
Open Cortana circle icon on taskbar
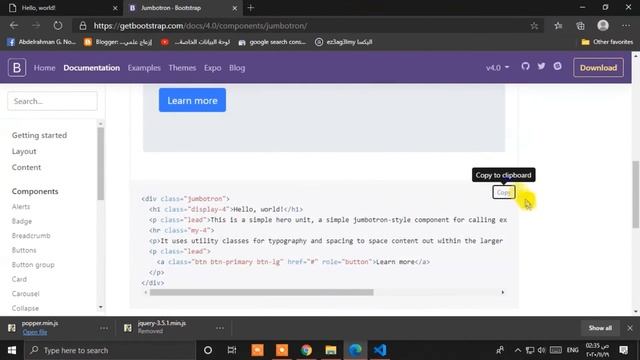pos(208,350)
